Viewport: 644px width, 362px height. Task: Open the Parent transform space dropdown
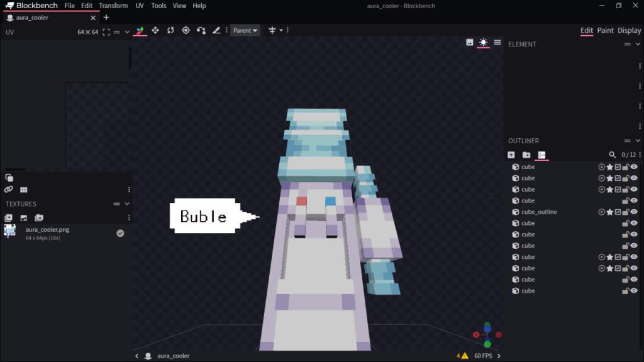pos(245,30)
